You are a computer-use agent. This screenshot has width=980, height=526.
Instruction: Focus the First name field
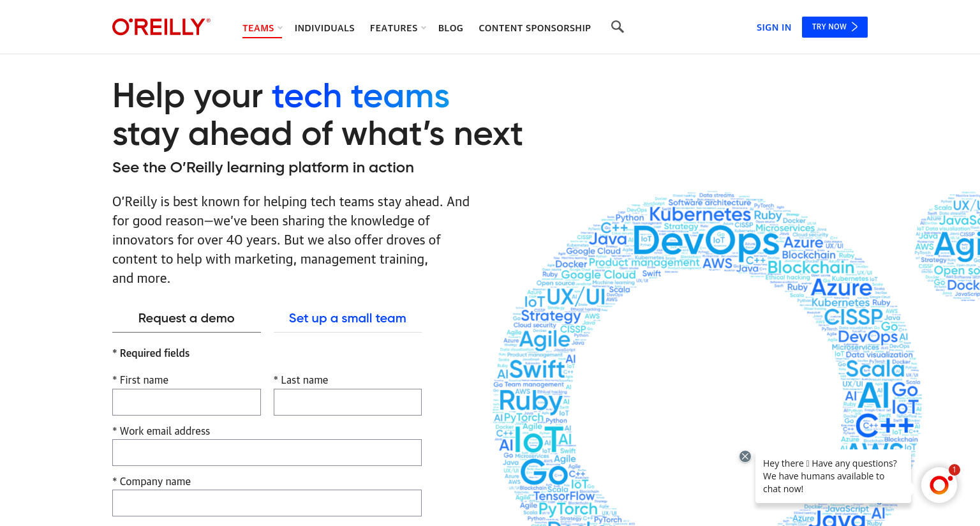click(186, 402)
